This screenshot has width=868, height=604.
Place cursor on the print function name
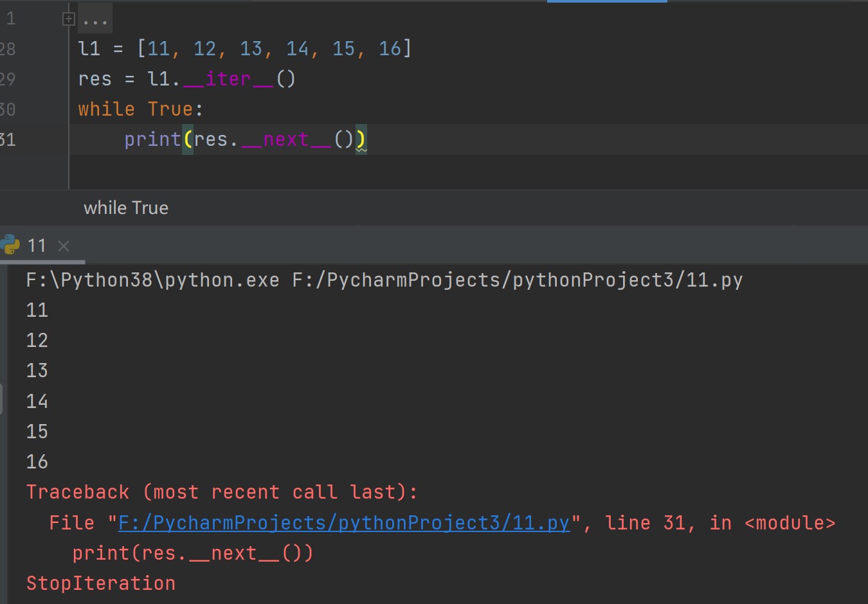coord(152,139)
